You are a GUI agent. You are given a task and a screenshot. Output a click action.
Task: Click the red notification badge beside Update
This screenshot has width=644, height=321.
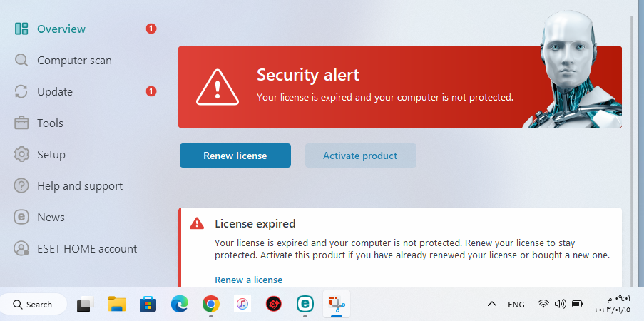click(151, 91)
